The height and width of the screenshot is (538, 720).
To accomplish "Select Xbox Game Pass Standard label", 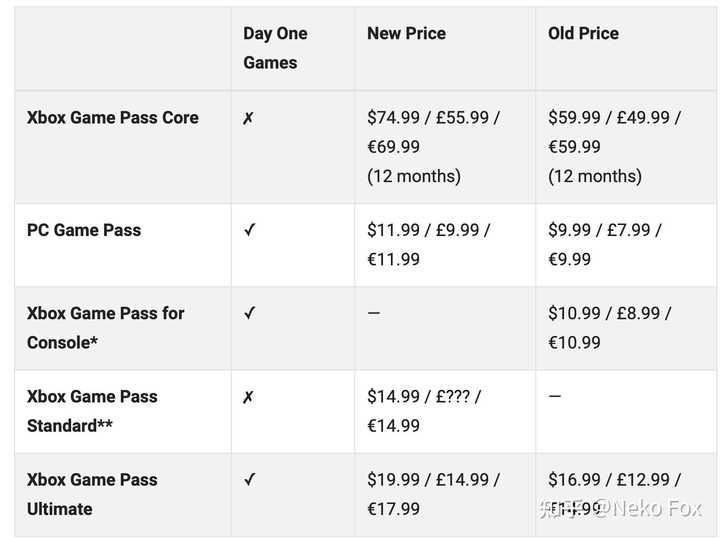I will 92,410.
